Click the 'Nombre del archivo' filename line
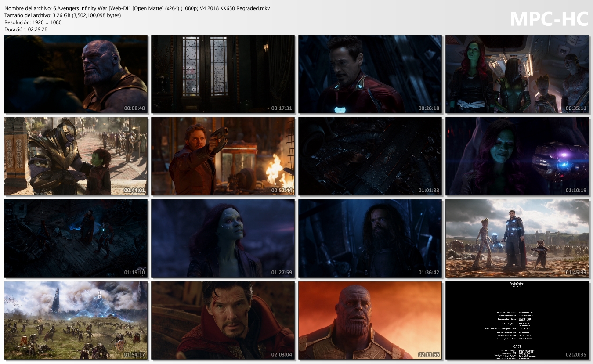The width and height of the screenshot is (593, 364). pyautogui.click(x=137, y=8)
